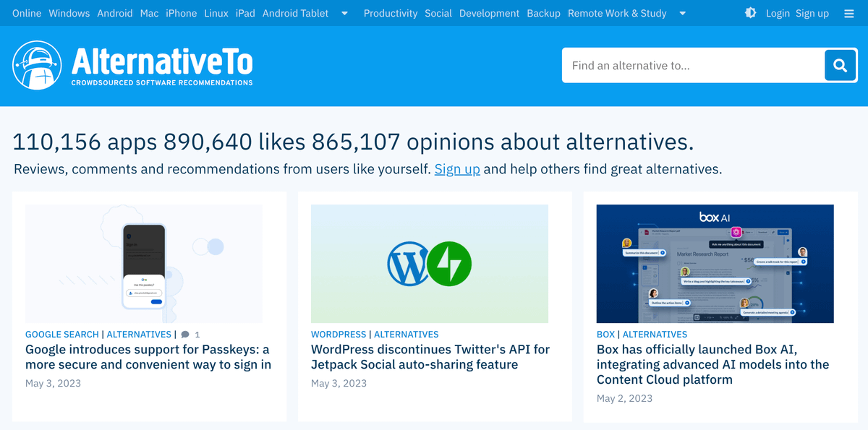Open the hamburger menu icon
Screen dimensions: 868x430
pos(848,13)
